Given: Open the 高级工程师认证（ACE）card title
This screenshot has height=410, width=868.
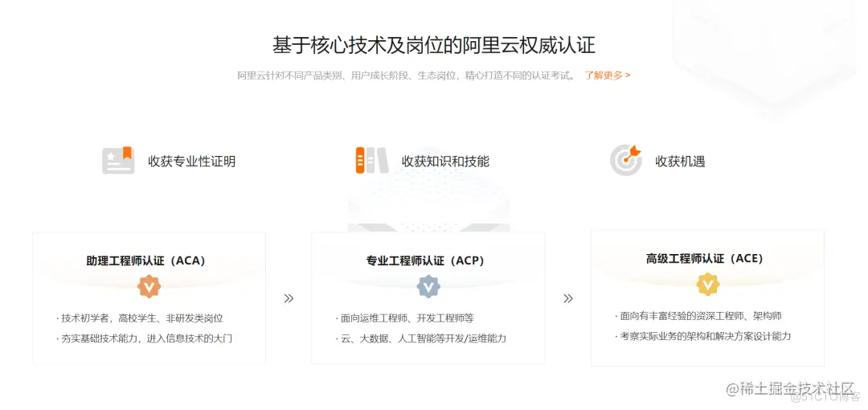Looking at the screenshot, I should pyautogui.click(x=705, y=259).
